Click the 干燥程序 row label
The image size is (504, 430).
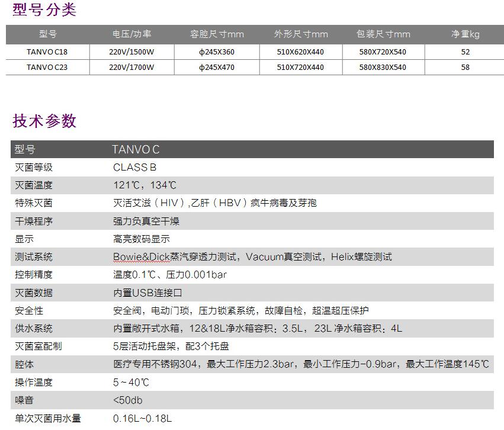tap(34, 221)
